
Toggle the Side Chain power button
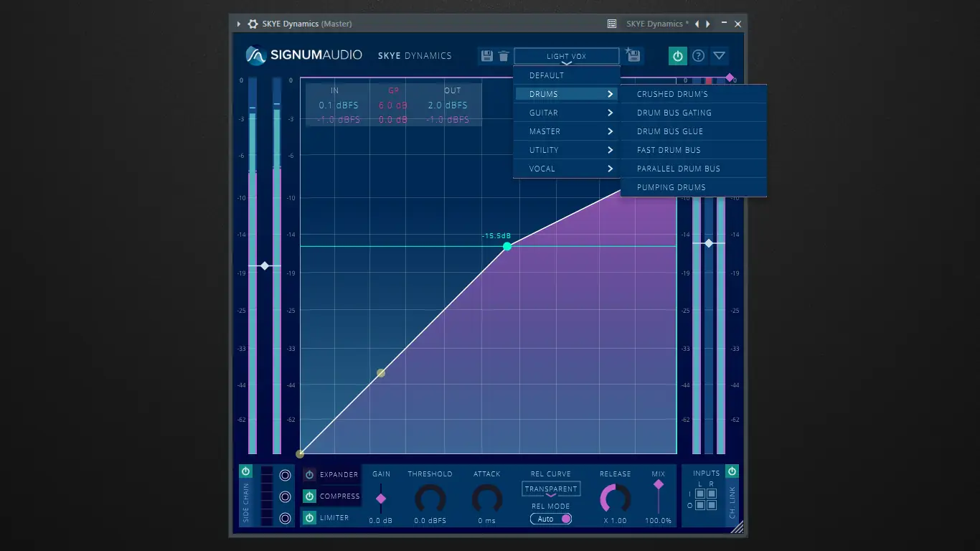(245, 471)
